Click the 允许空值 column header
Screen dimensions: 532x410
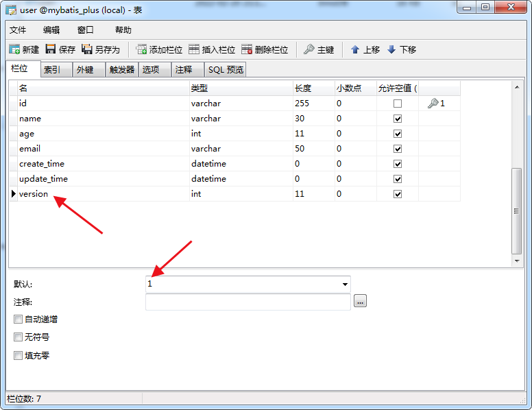coord(398,88)
